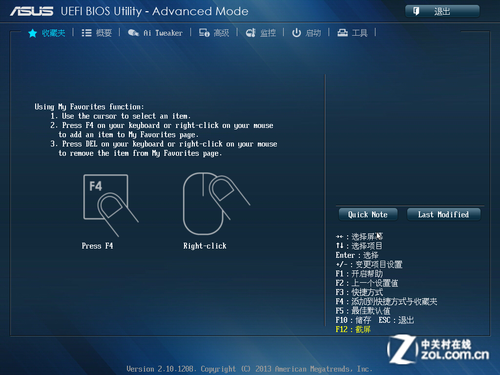The image size is (500, 375).
Task: Click the 'F2 : 上一个设置值' hint
Action: pyautogui.click(x=367, y=283)
